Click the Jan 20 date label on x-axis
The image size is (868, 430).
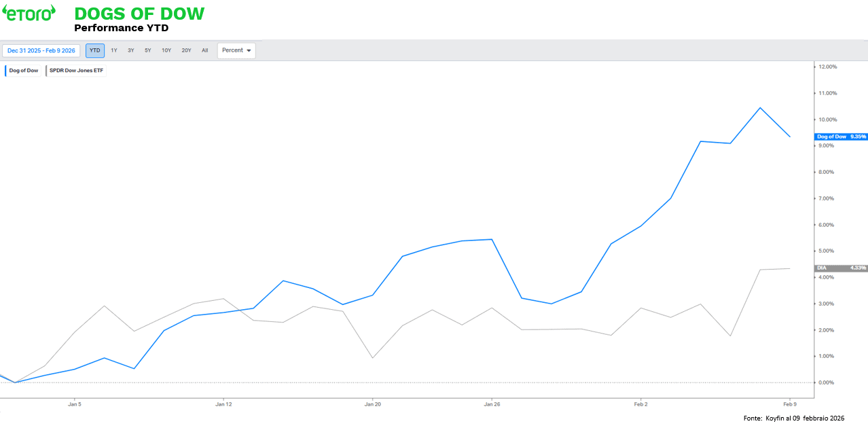[373, 404]
